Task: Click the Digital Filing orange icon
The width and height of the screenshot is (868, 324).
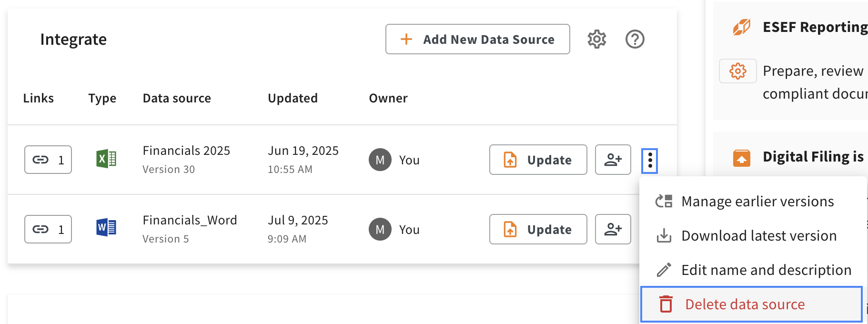Action: click(x=742, y=158)
